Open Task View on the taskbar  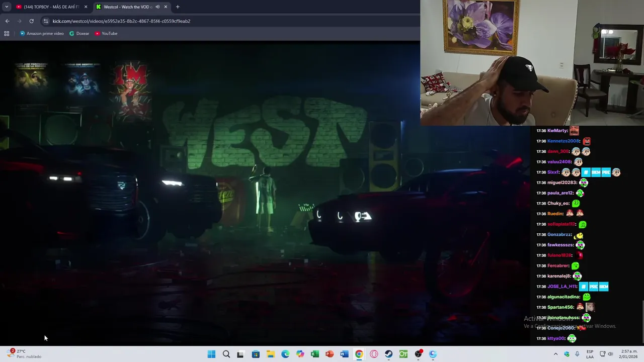click(240, 354)
